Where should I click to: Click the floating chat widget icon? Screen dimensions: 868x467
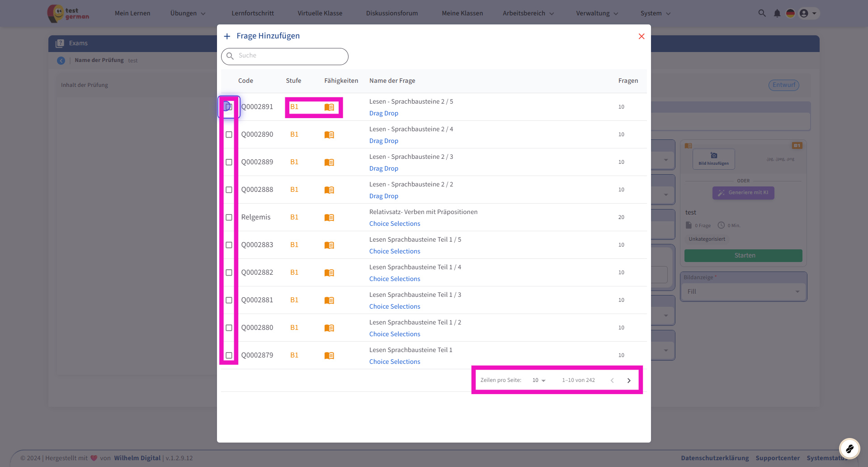point(849,448)
